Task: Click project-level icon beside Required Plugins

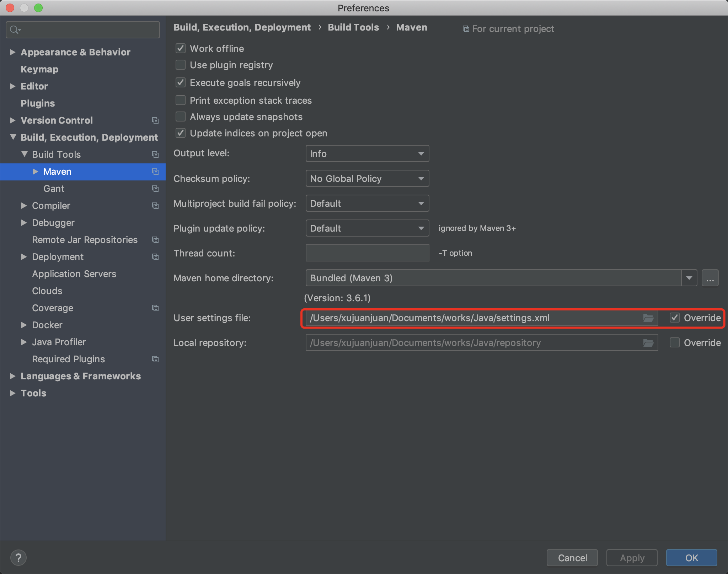Action: [x=155, y=359]
